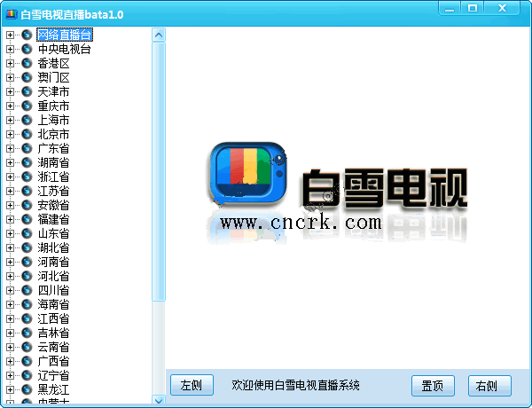This screenshot has height=408, width=532.
Task: Expand the 四川省 channel list
Action: [10, 291]
